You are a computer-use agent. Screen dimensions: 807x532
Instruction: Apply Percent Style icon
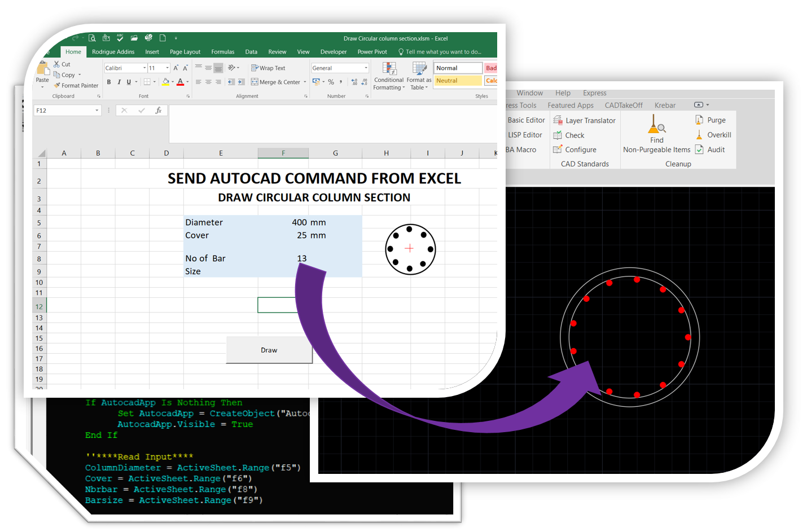pos(331,82)
